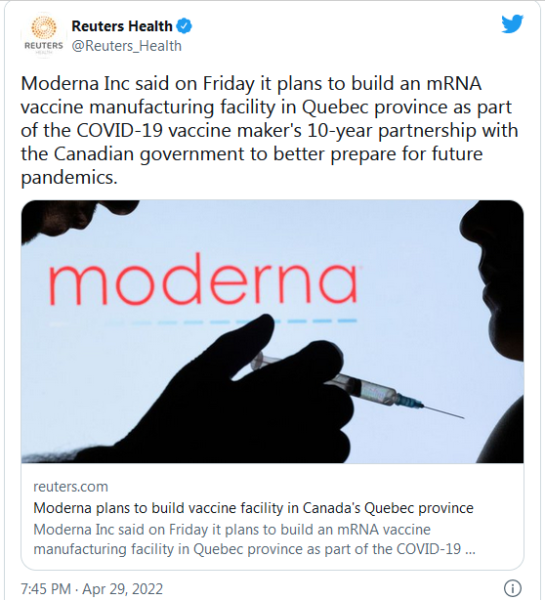Image resolution: width=545 pixels, height=600 pixels.
Task: Open the 7:45 PM timestamp link
Action: 46,589
